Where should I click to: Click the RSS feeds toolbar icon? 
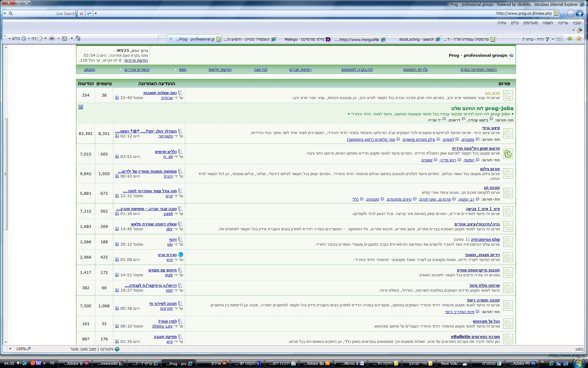tap(65, 39)
